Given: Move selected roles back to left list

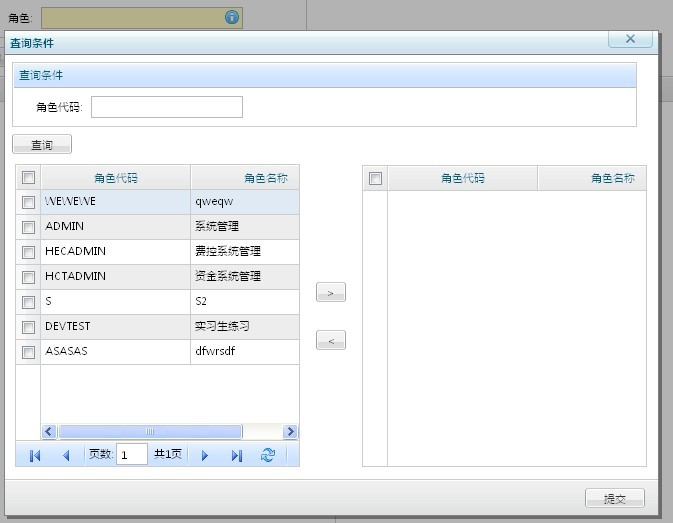Looking at the screenshot, I should 330,341.
